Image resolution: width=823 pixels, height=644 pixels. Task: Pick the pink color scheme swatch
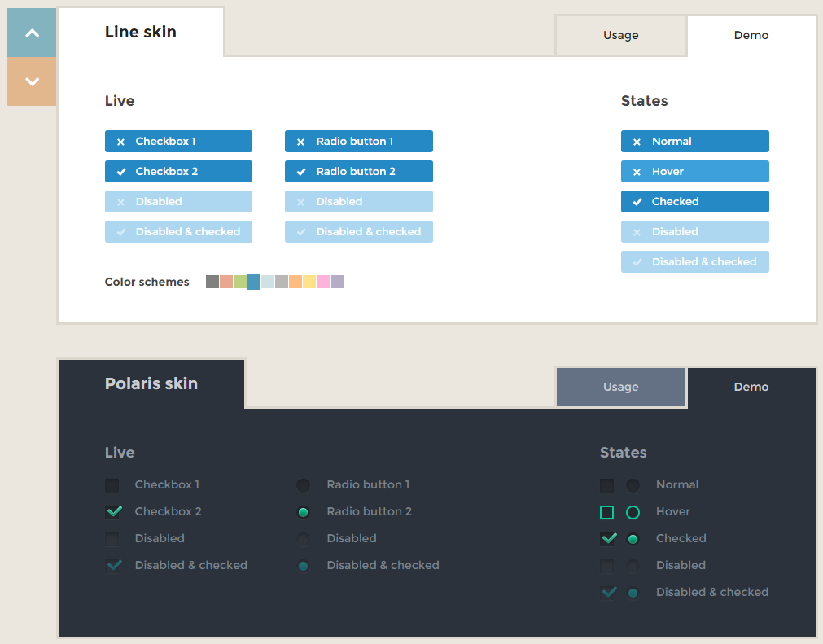point(323,282)
